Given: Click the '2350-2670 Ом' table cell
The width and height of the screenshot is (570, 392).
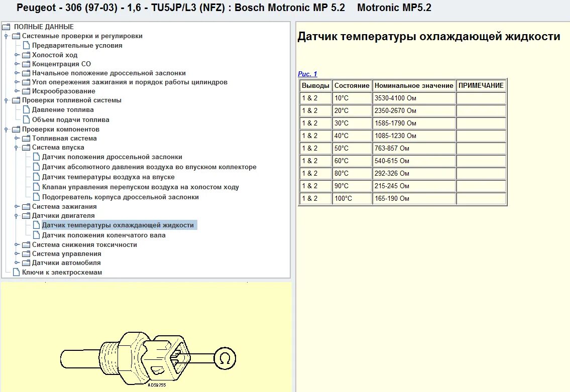Looking at the screenshot, I should pos(414,110).
